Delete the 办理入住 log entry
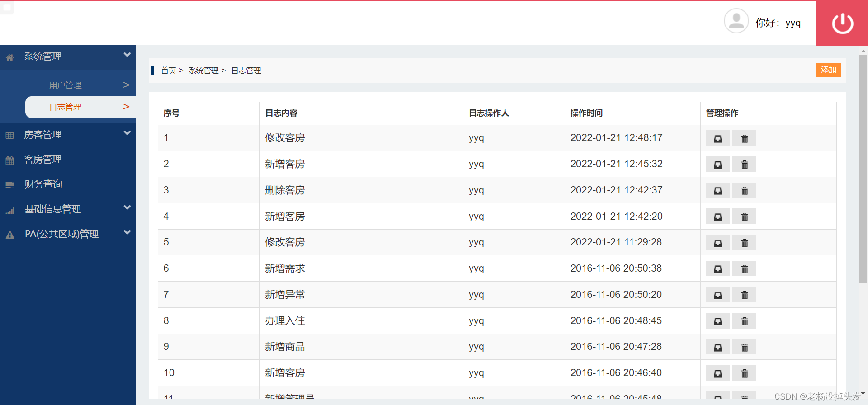Viewport: 868px width, 405px height. click(x=744, y=321)
